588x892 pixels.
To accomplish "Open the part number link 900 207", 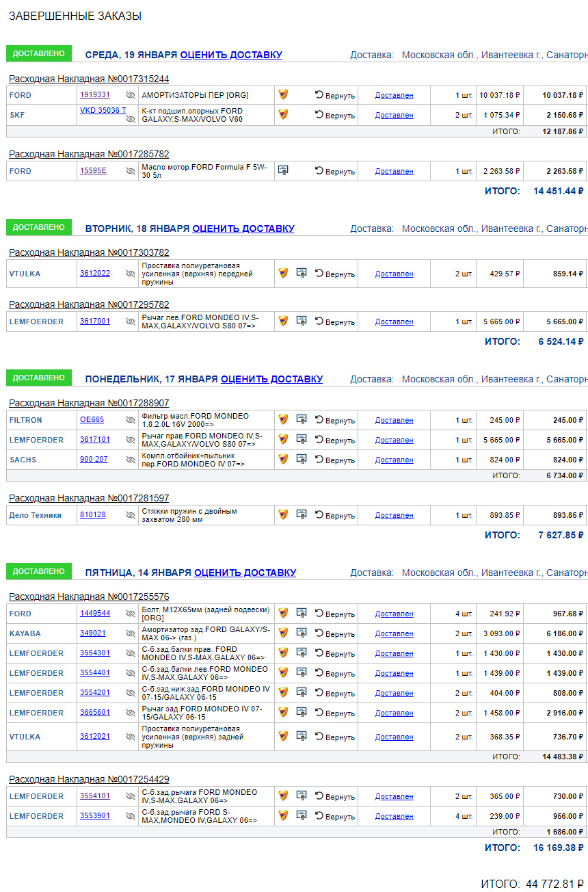I will tap(94, 460).
